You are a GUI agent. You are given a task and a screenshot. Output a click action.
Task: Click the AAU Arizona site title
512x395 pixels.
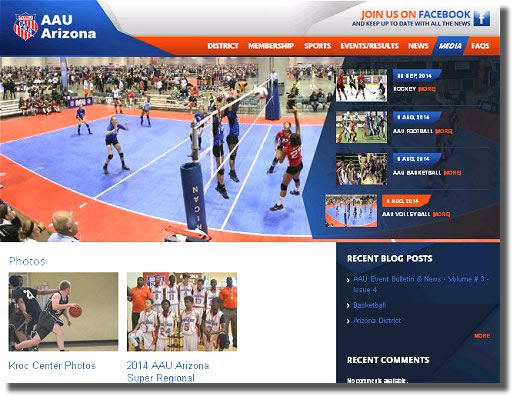click(x=68, y=27)
